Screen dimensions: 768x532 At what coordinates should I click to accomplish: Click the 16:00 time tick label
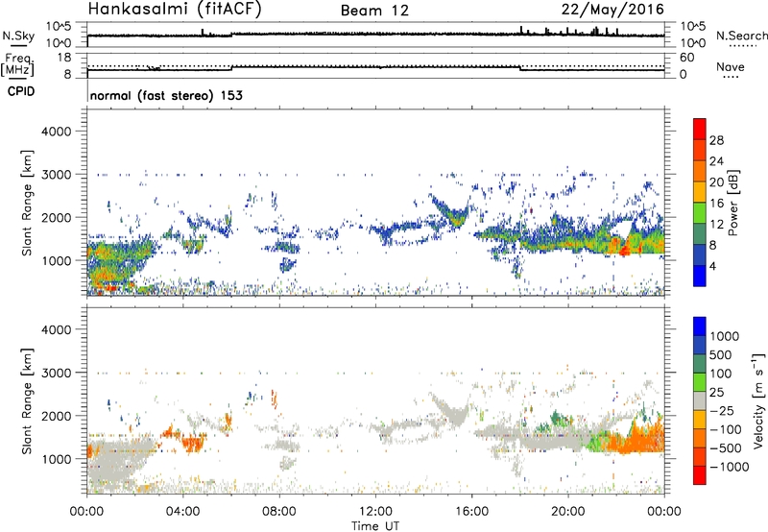[x=471, y=512]
